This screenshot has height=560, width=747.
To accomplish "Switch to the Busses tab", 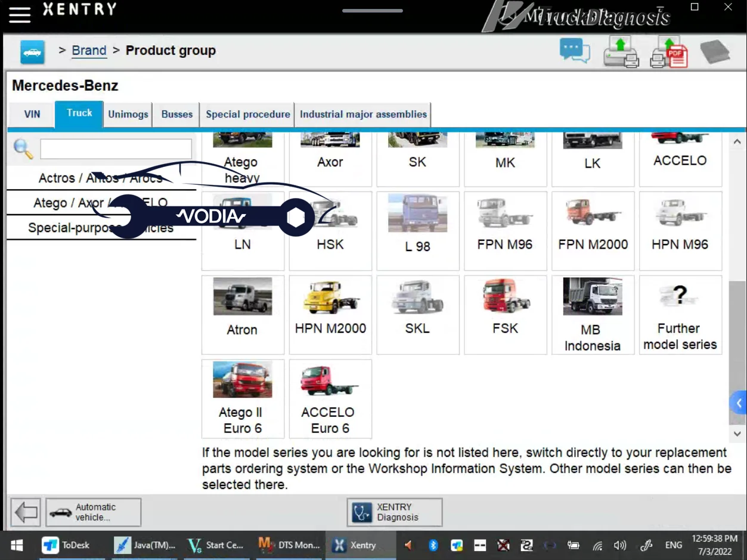I will (x=177, y=115).
